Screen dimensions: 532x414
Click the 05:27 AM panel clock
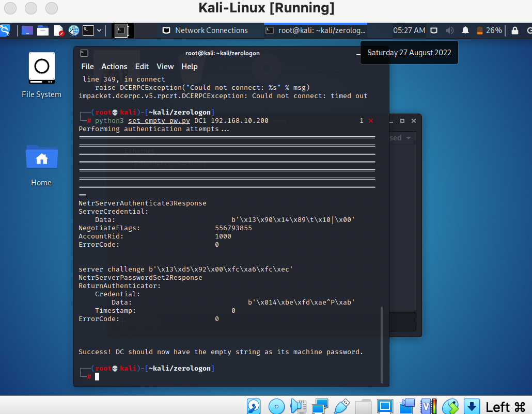(x=409, y=30)
